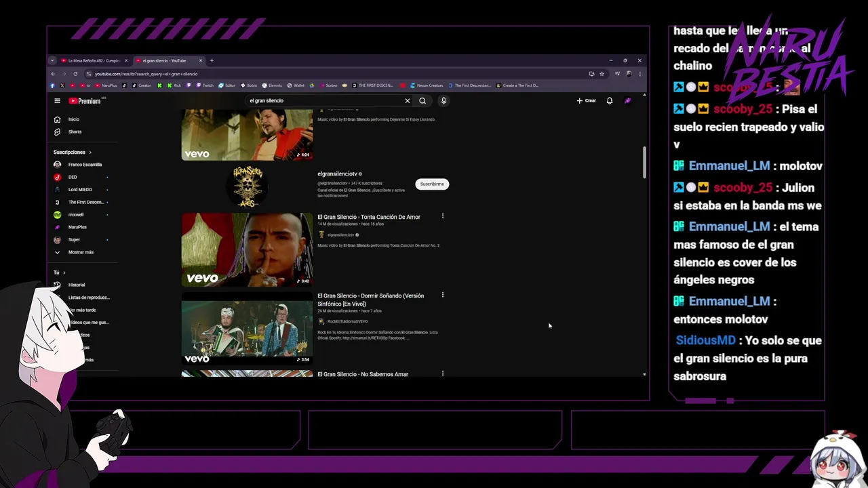The width and height of the screenshot is (868, 488).
Task: Open the Creator bookmark
Action: tap(140, 85)
